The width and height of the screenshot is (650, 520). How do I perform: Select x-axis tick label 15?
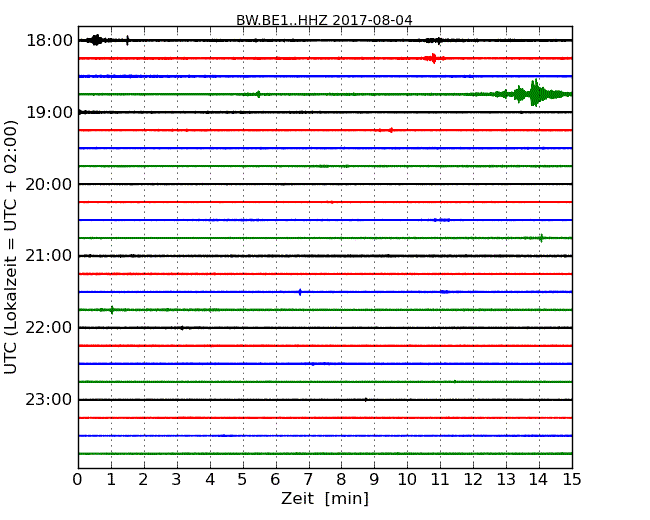[x=572, y=480]
